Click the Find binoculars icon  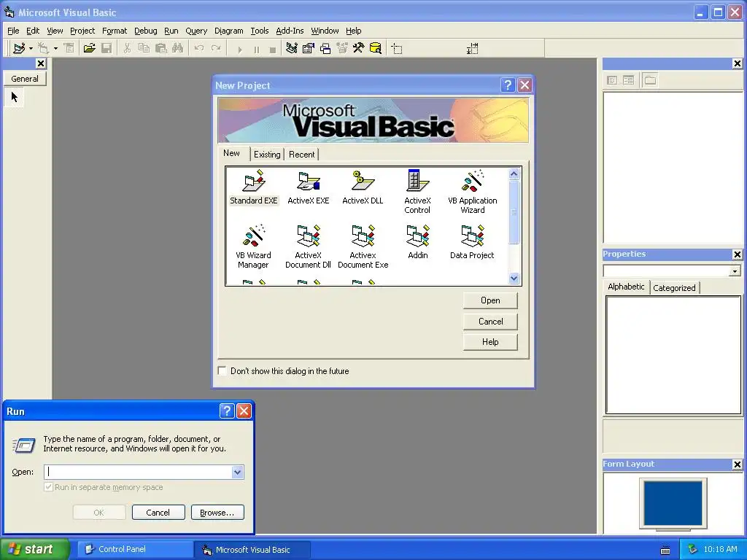point(178,48)
